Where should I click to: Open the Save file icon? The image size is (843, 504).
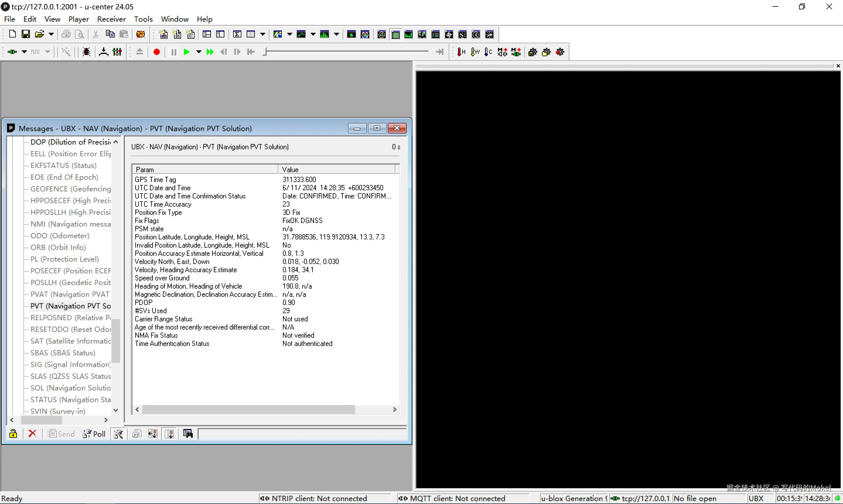pyautogui.click(x=25, y=34)
